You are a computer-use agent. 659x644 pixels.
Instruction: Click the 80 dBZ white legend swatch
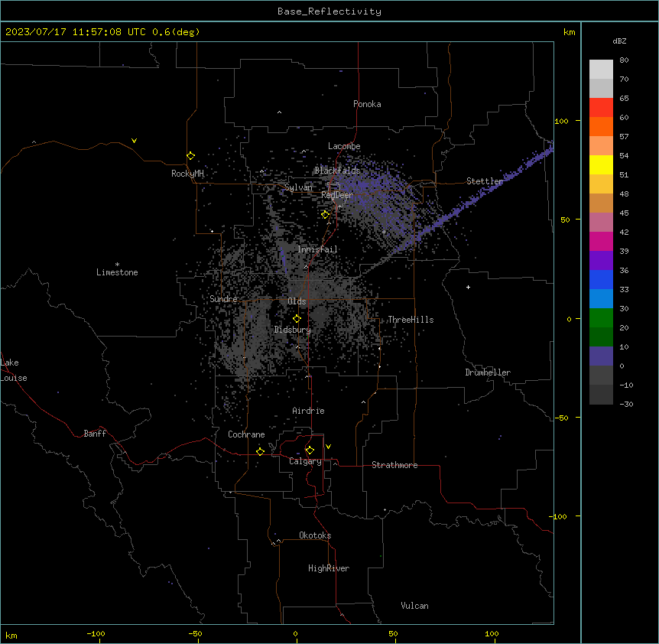[601, 70]
